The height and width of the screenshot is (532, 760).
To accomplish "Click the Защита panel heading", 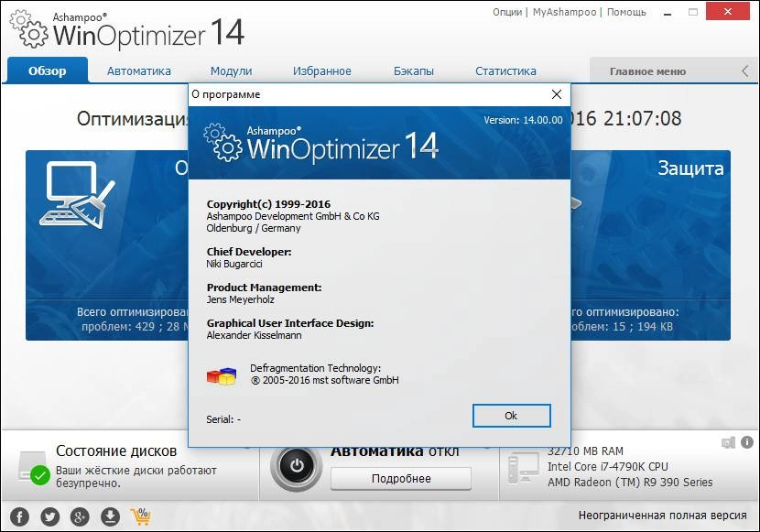I will coord(690,168).
